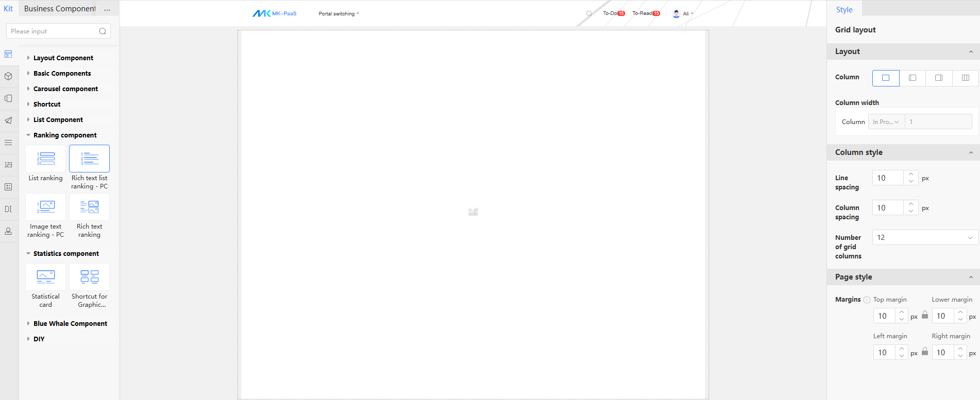
Task: Click the paper plane icon in left sidebar
Action: pos(8,120)
